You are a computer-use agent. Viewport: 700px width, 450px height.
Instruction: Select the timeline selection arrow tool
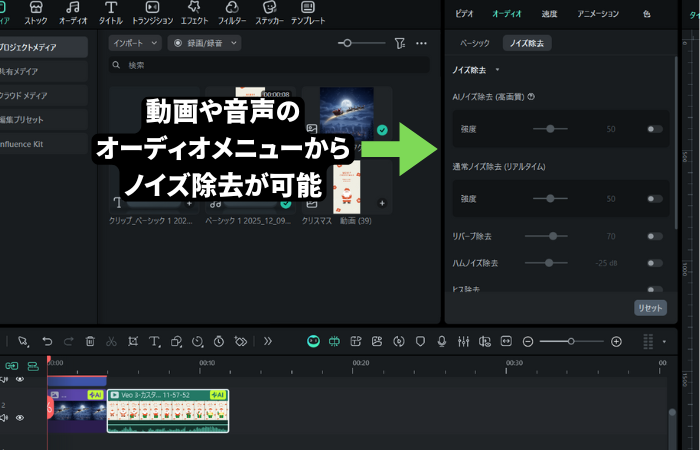pos(23,342)
